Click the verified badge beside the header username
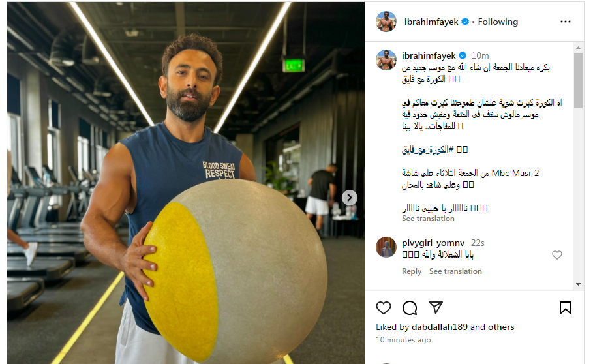Image resolution: width=593 pixels, height=364 pixels. pos(465,22)
